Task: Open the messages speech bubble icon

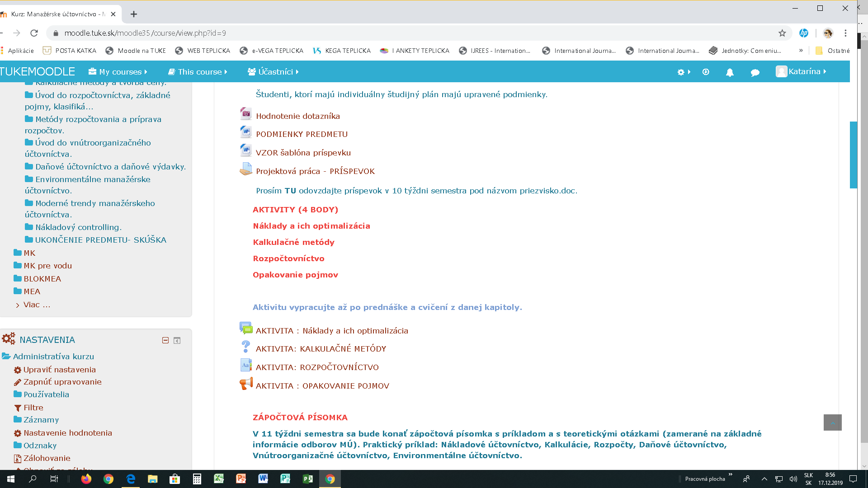Action: [755, 72]
